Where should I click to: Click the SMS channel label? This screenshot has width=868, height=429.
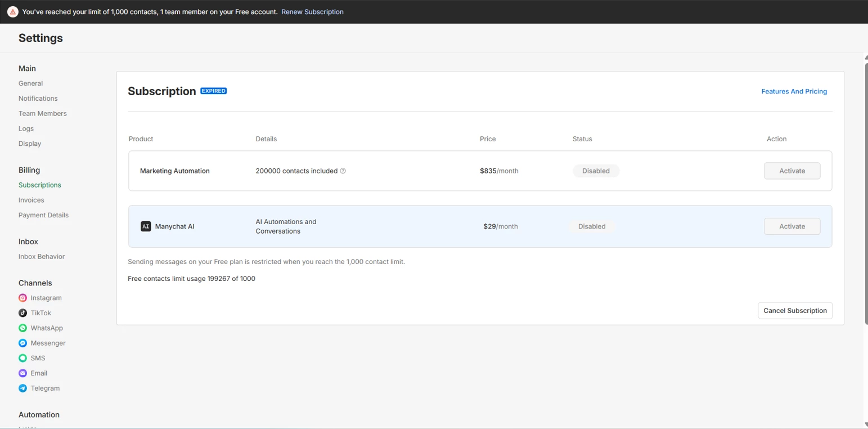point(38,358)
